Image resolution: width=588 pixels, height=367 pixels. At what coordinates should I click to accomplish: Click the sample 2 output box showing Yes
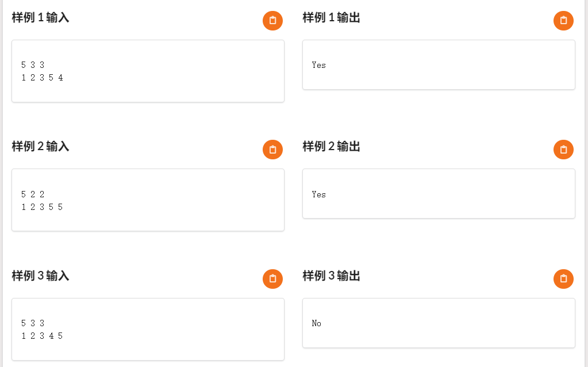[439, 194]
